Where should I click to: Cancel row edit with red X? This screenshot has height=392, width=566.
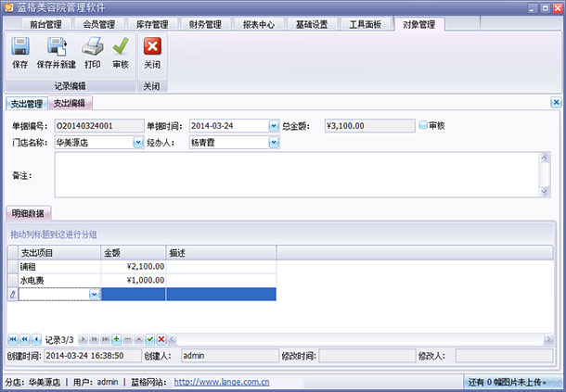(x=161, y=339)
